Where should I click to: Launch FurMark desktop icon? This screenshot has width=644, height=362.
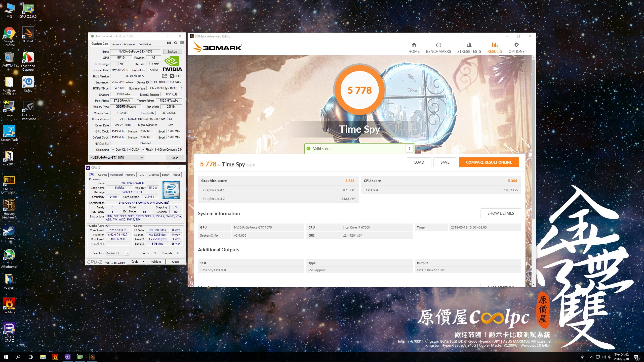point(9,306)
